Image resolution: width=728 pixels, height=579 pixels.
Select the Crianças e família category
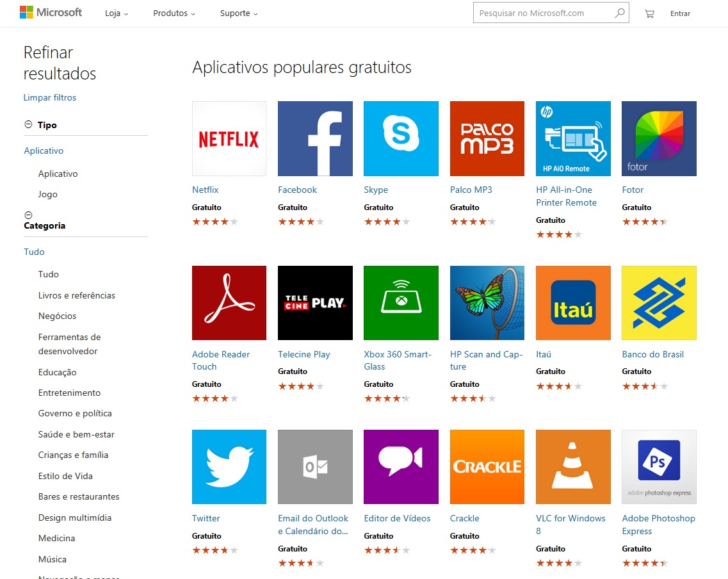click(74, 455)
